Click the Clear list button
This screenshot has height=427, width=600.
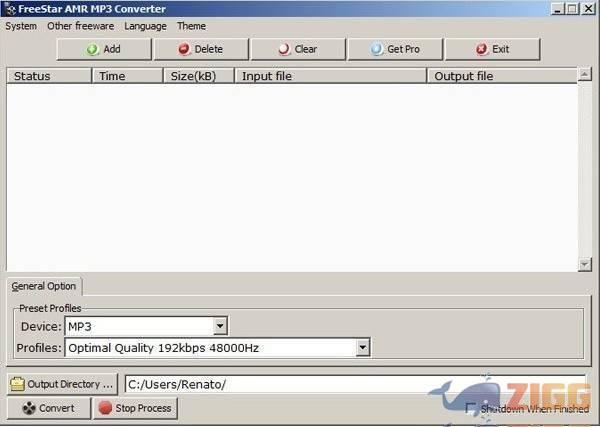click(297, 49)
